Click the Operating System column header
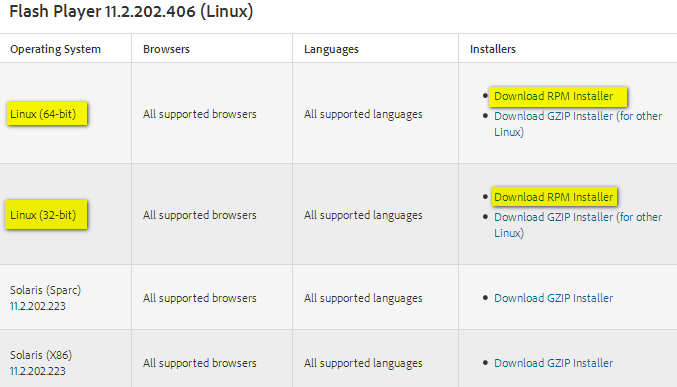 55,49
